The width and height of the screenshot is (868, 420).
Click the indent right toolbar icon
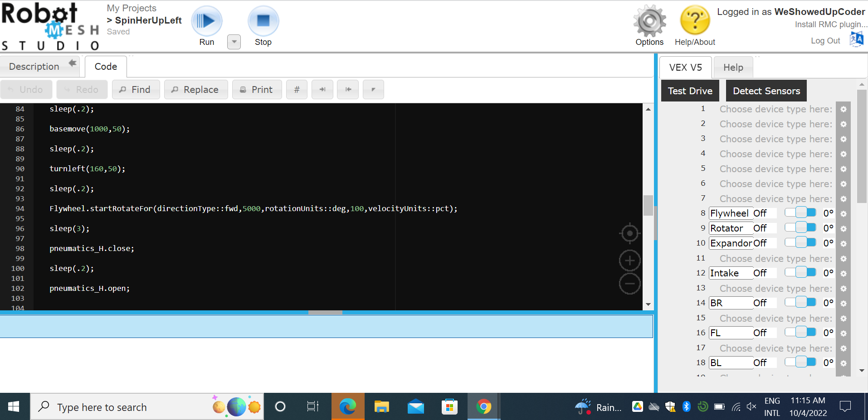(x=322, y=90)
